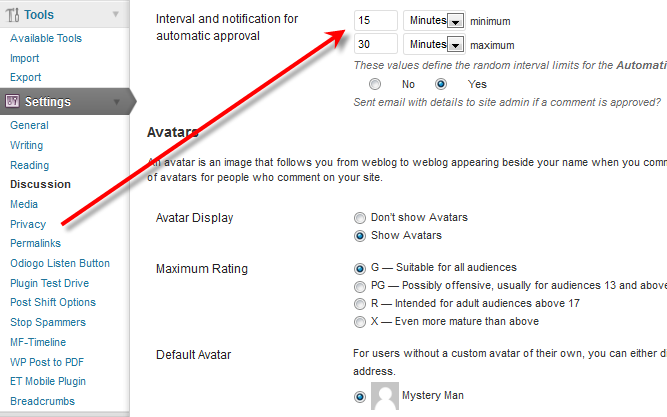Image resolution: width=667 pixels, height=417 pixels.
Task: Set maximum rating to R
Action: pyautogui.click(x=360, y=304)
